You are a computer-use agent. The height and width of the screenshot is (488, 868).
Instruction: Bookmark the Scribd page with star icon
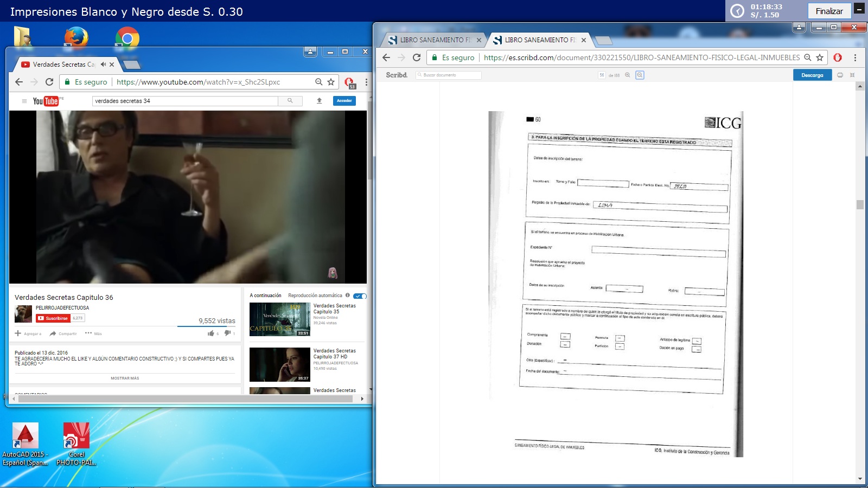[x=820, y=57]
